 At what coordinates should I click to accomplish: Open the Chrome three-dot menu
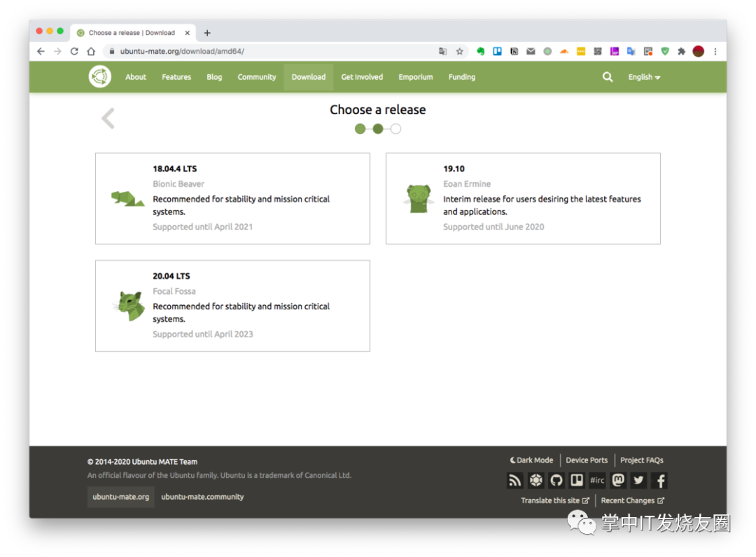click(x=715, y=51)
